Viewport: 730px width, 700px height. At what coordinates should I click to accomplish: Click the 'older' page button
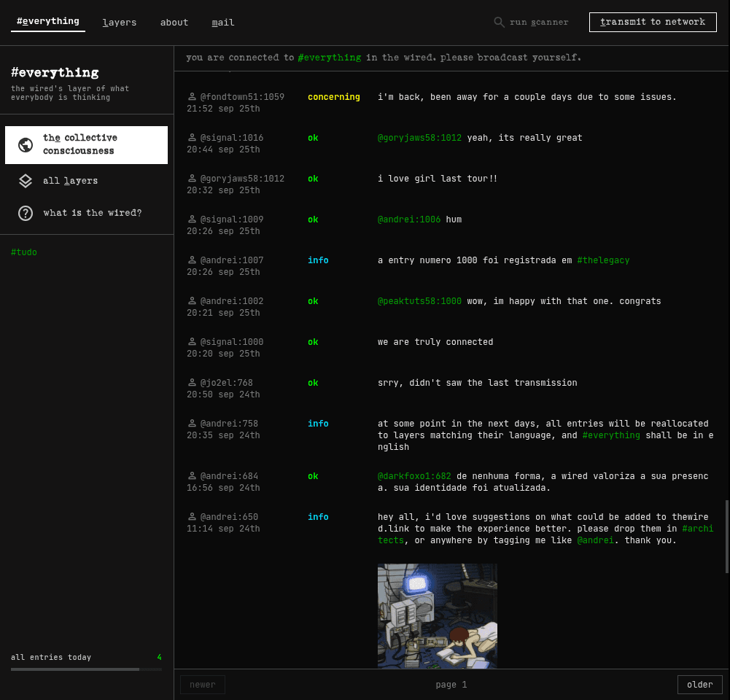coord(700,684)
